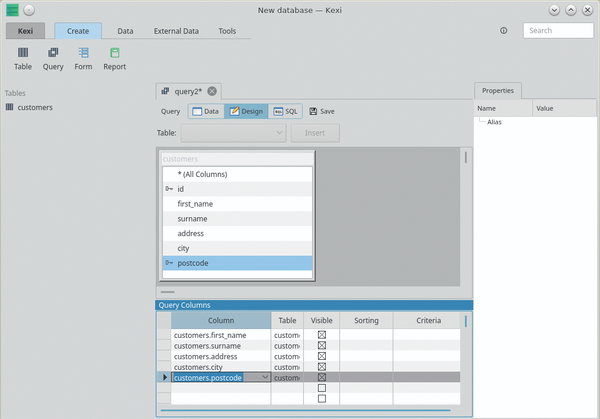Click the Sorting column header
600x419 pixels.
pos(366,321)
